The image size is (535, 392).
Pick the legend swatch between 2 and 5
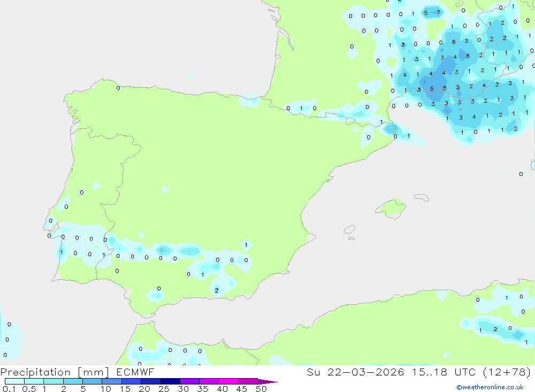click(x=73, y=381)
